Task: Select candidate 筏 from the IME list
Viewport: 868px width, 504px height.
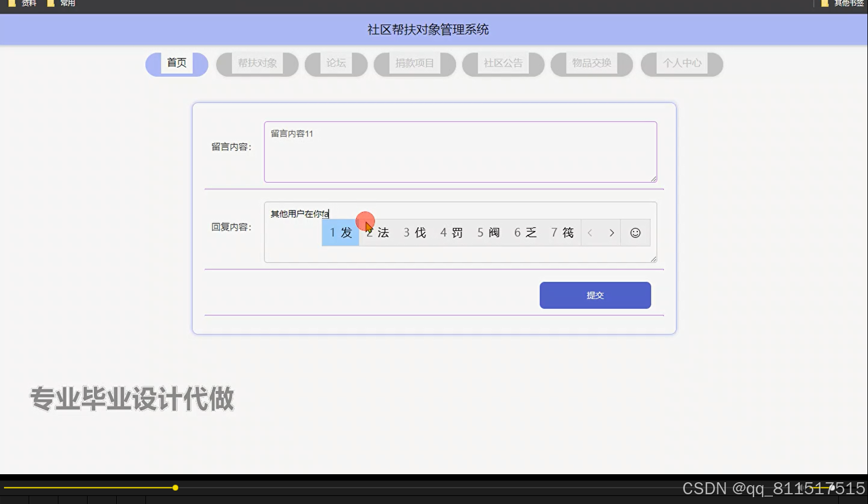Action: click(x=562, y=233)
